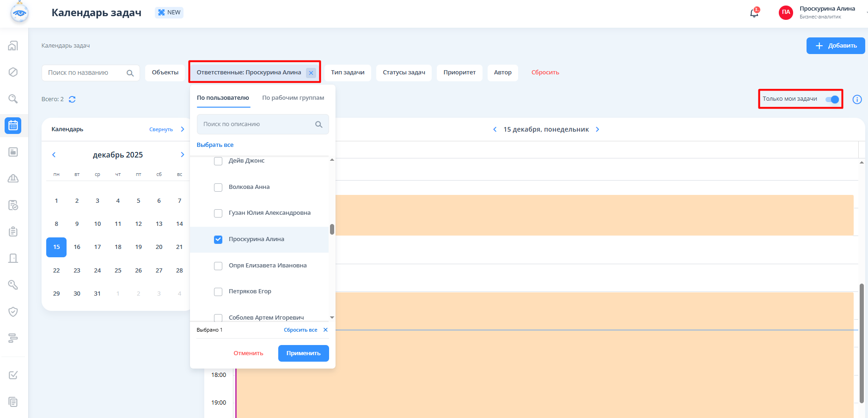
Task: Click the Применить button
Action: click(303, 353)
